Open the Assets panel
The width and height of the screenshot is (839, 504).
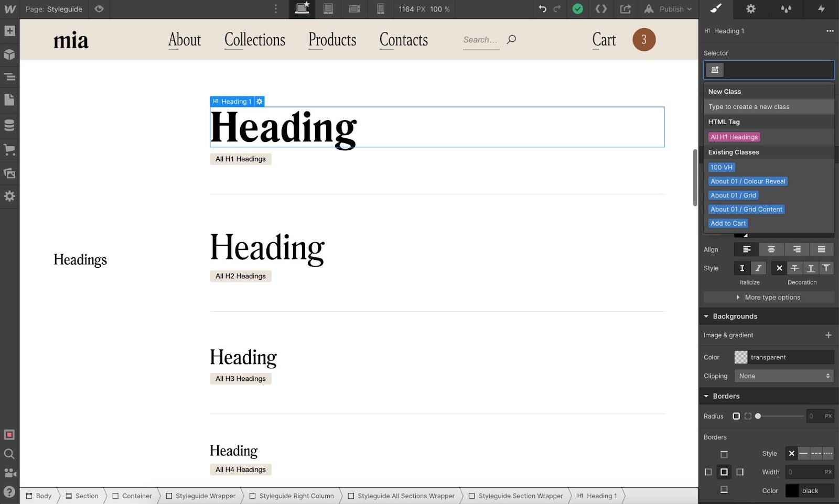click(9, 173)
